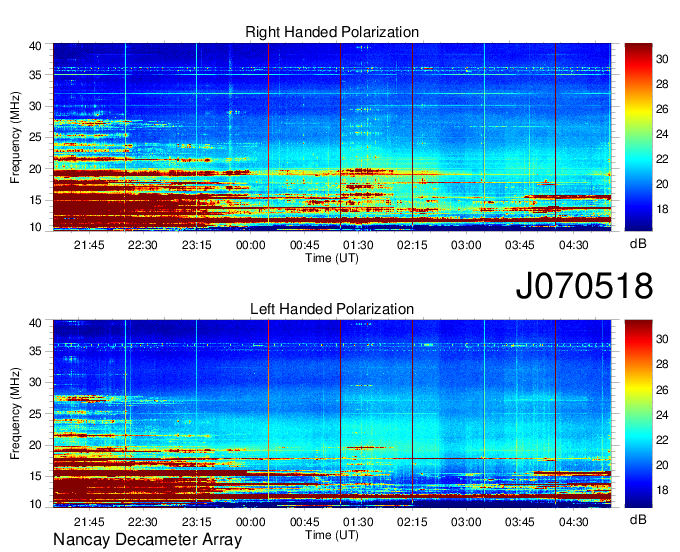Click the 00:45 tick of Right Handed plot

(304, 245)
